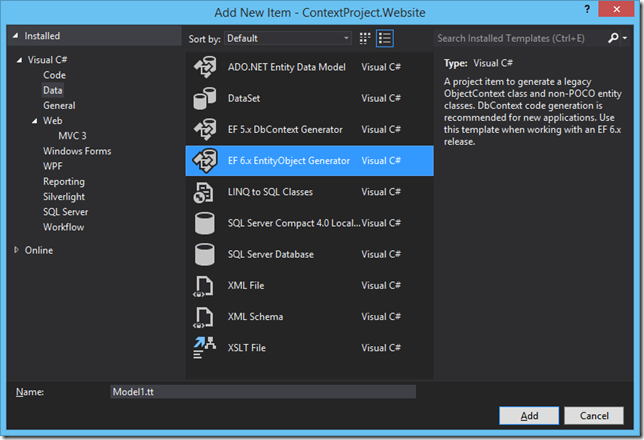Switch to medium icons grid view
The width and height of the screenshot is (644, 440).
click(x=365, y=39)
